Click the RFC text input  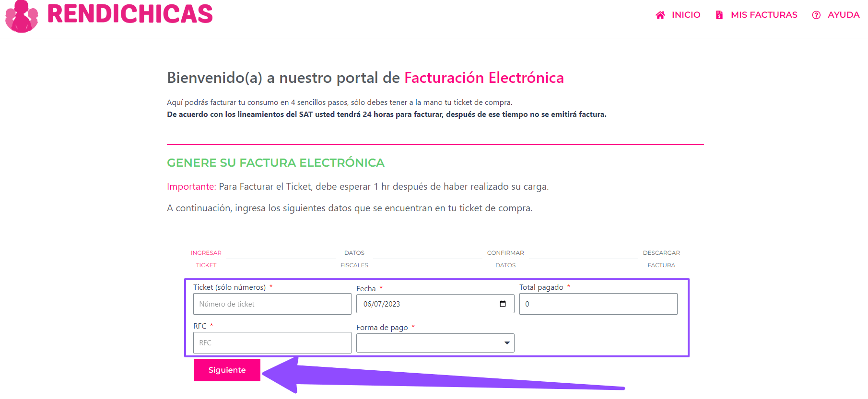click(x=272, y=343)
